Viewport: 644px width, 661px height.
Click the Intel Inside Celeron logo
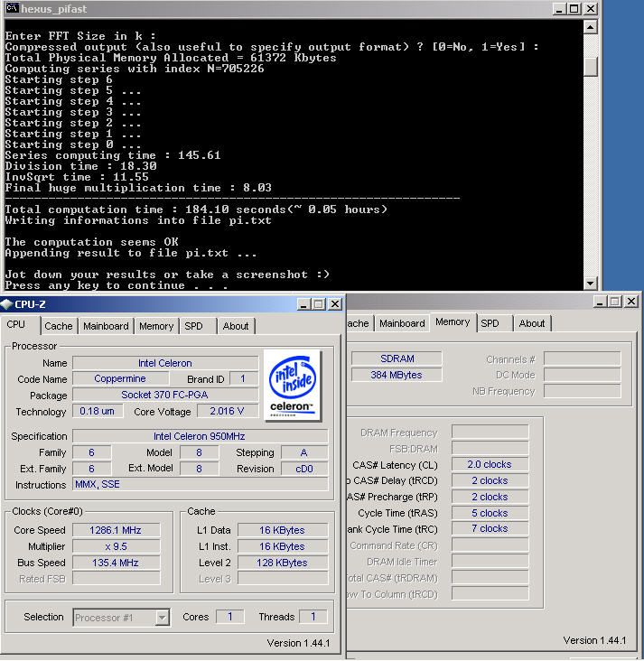click(293, 386)
